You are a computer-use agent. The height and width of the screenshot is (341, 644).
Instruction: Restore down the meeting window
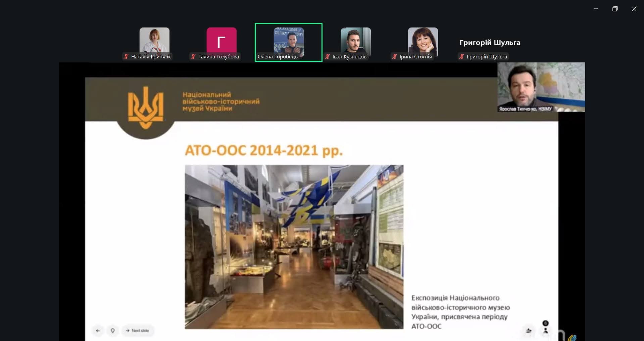pyautogui.click(x=615, y=9)
